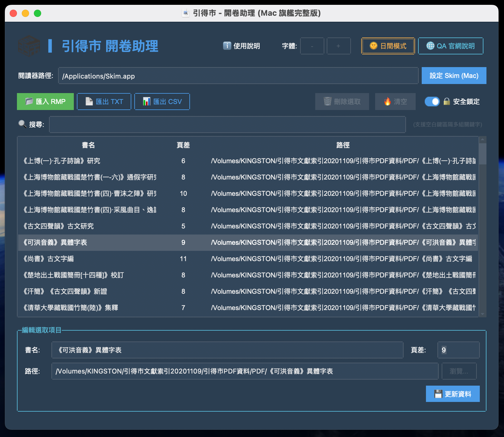Click the 刪除選取 trash button

click(x=342, y=102)
